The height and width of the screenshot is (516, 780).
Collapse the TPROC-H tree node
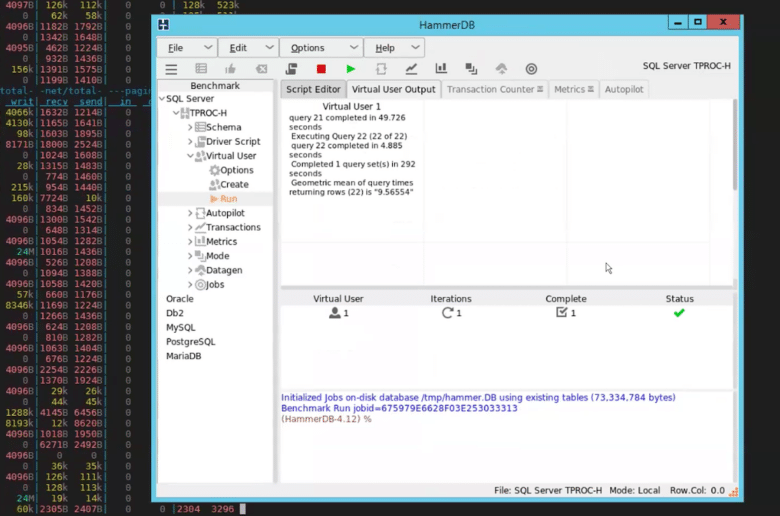176,113
